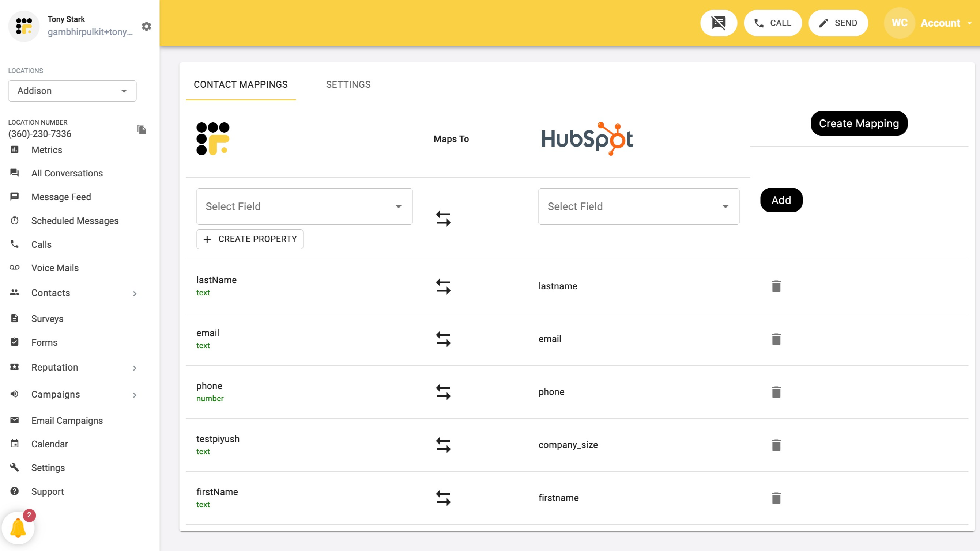Open the notifications bell with 2 alerts

point(18,528)
